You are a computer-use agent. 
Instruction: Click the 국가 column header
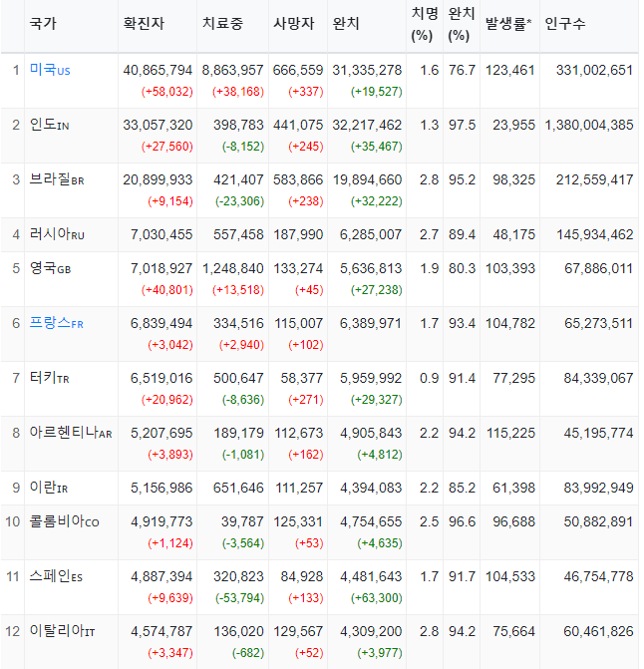click(43, 24)
